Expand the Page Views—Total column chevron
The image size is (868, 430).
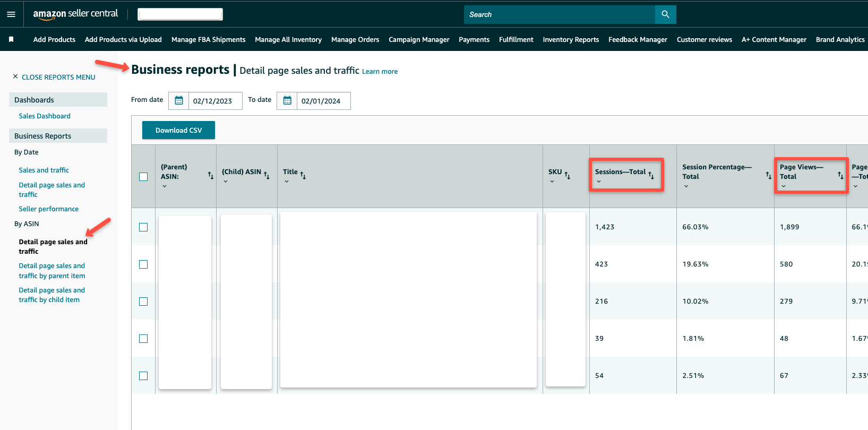[784, 186]
